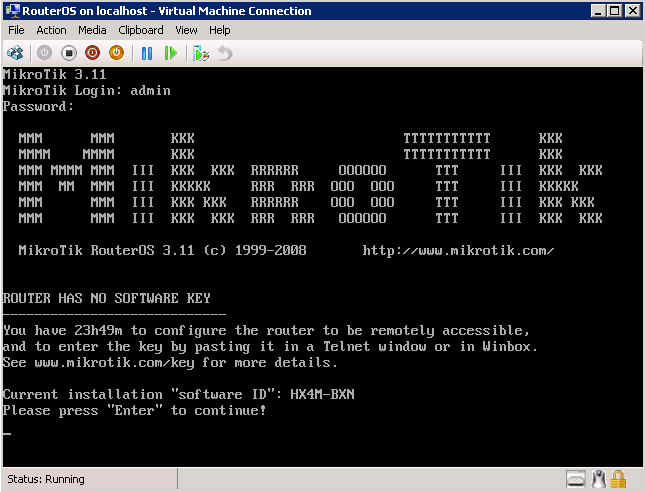The width and height of the screenshot is (645, 492).
Task: Click the Revert undo arrow icon
Action: (225, 53)
